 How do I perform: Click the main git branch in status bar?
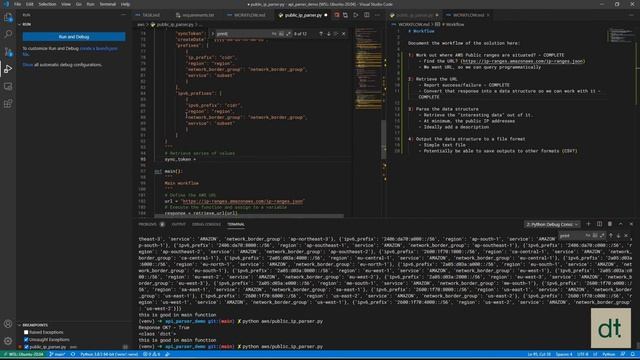(58, 354)
